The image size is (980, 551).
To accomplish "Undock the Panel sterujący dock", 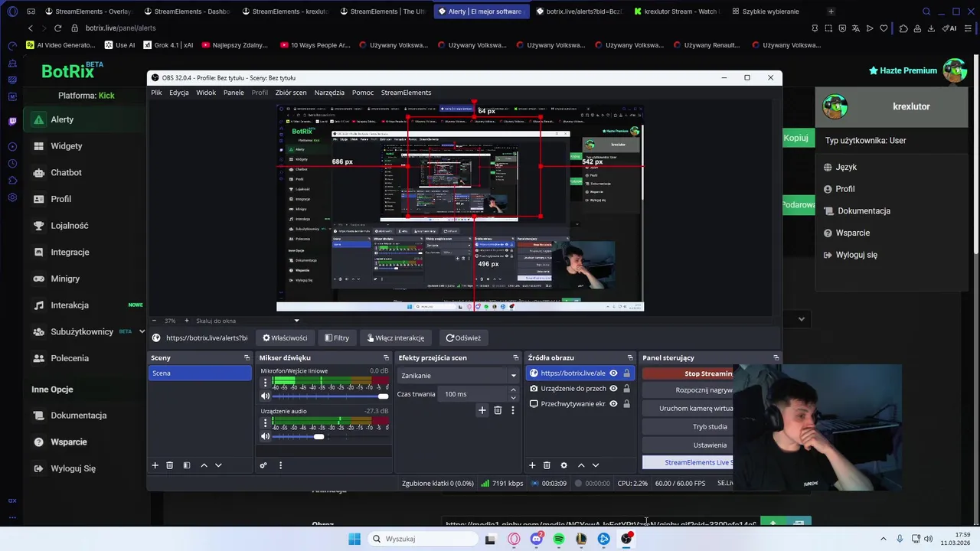I will click(x=776, y=357).
